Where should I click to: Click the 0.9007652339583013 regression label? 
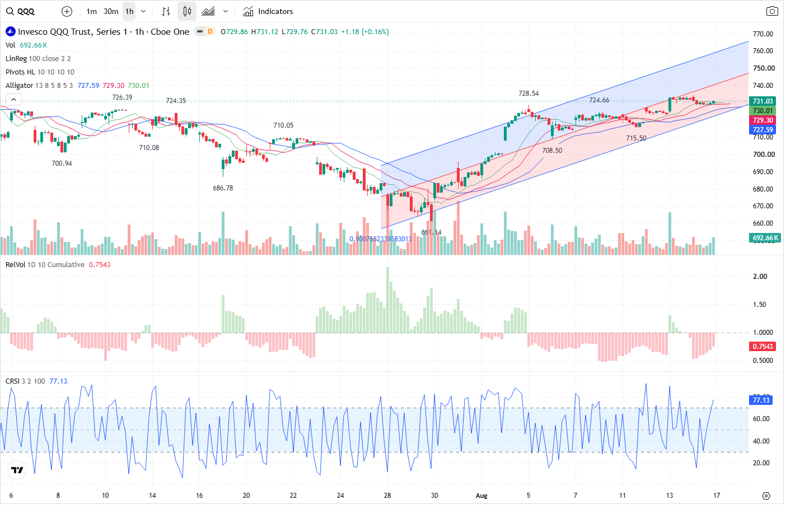(x=381, y=239)
